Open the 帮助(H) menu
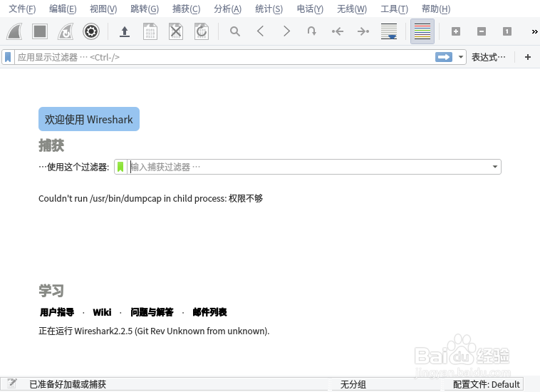Screen dimensions: 540x392 pyautogui.click(x=436, y=9)
